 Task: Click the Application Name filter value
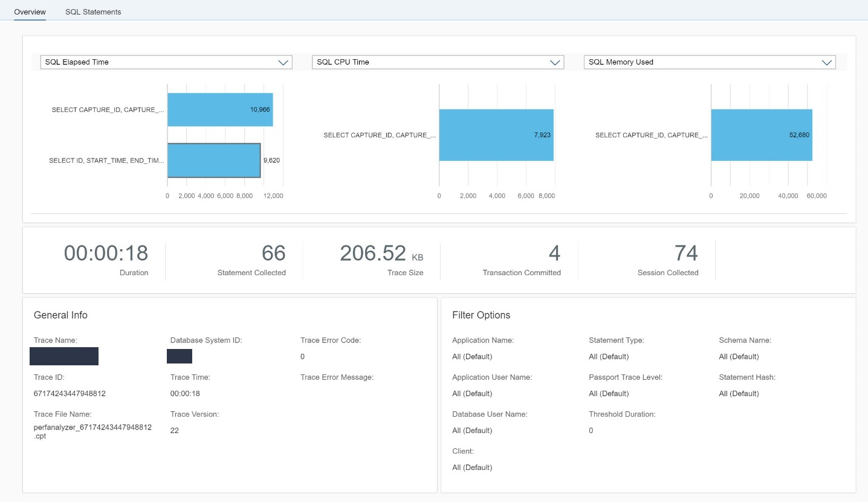[472, 356]
